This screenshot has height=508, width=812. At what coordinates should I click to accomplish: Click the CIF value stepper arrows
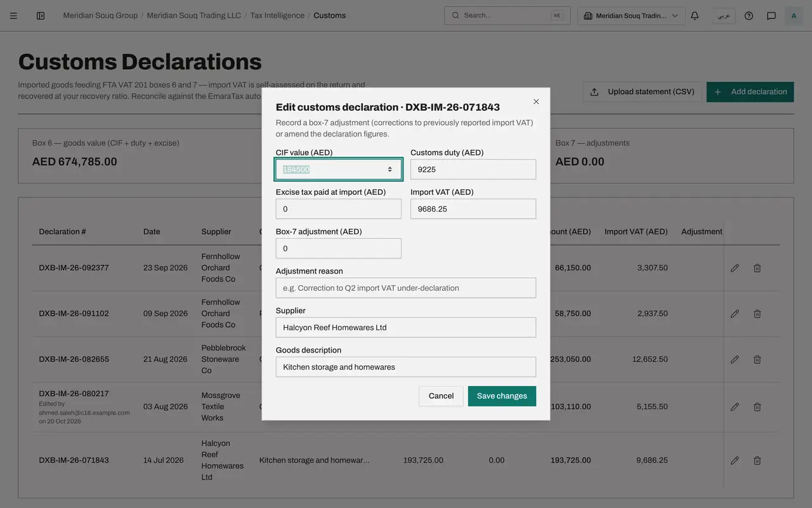click(x=390, y=170)
